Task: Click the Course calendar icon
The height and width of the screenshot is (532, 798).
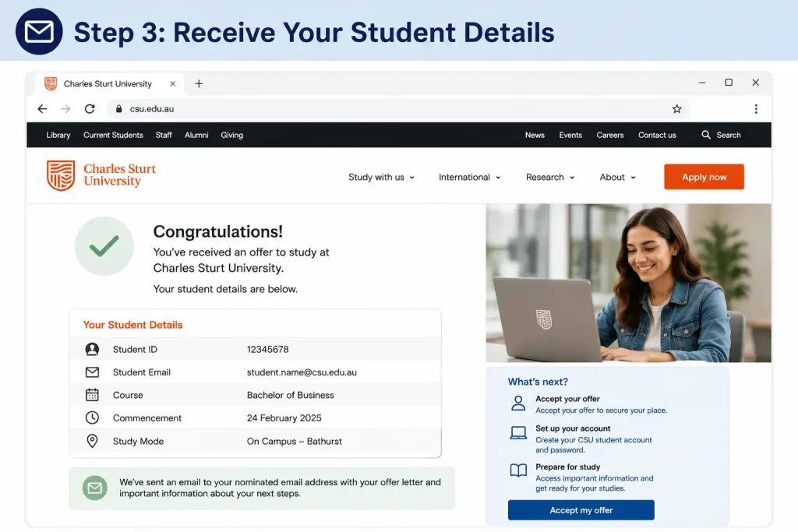Action: click(92, 395)
